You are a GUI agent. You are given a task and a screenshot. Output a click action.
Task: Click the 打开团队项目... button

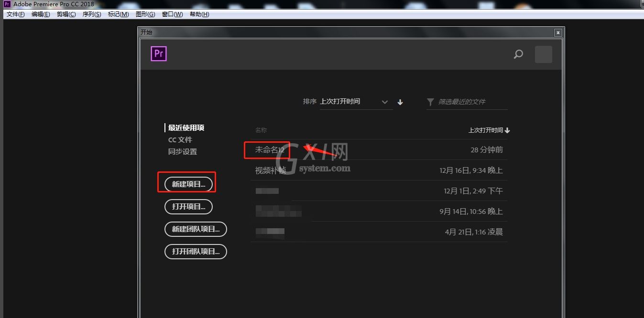coord(196,252)
